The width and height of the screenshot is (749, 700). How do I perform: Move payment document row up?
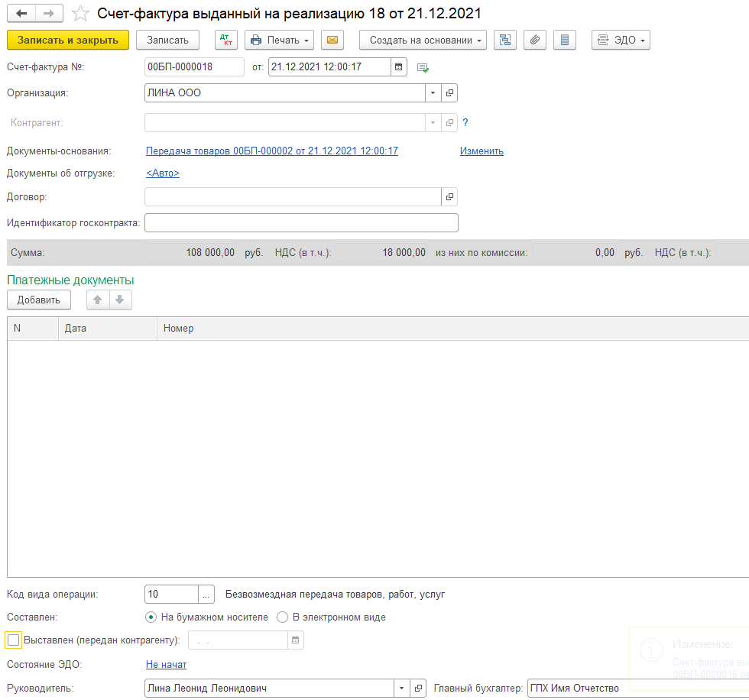click(98, 300)
